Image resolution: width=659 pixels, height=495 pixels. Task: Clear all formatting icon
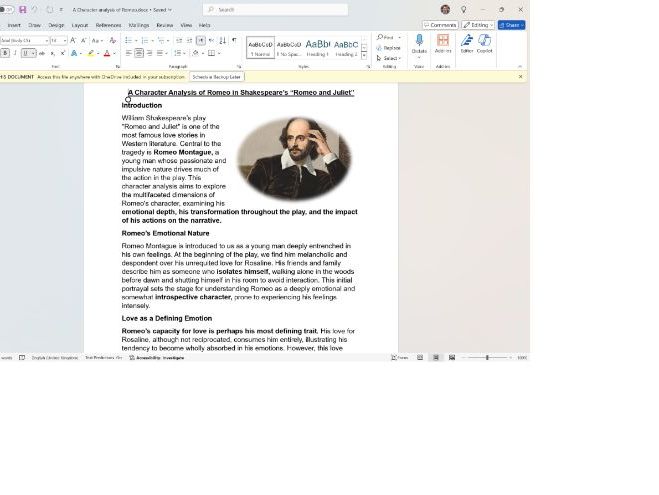112,40
